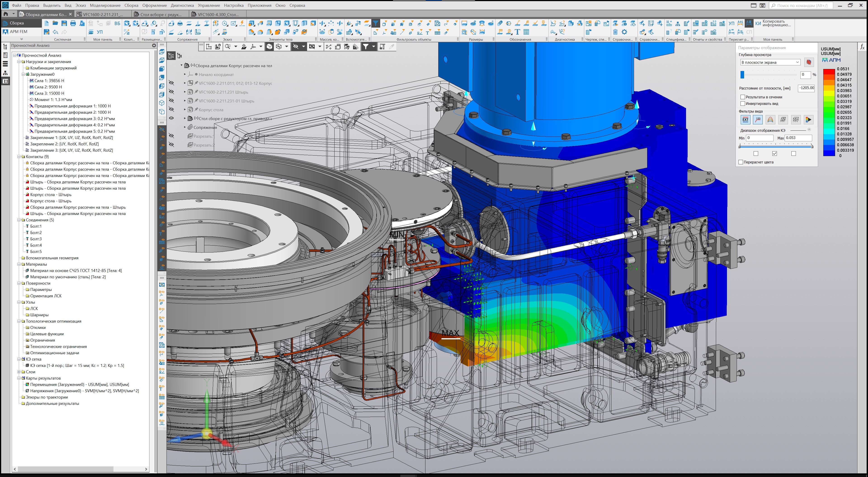Click the red section cube button
This screenshot has width=868, height=477.
pyautogui.click(x=809, y=62)
